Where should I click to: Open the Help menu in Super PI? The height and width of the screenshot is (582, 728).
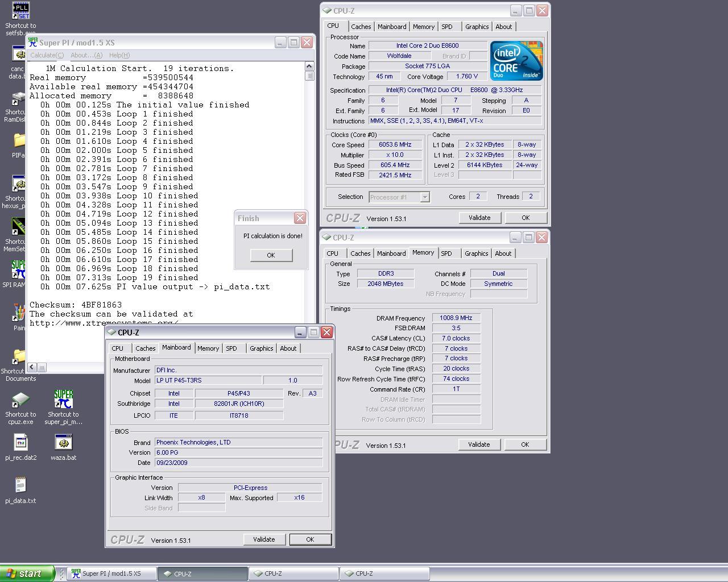tap(119, 55)
